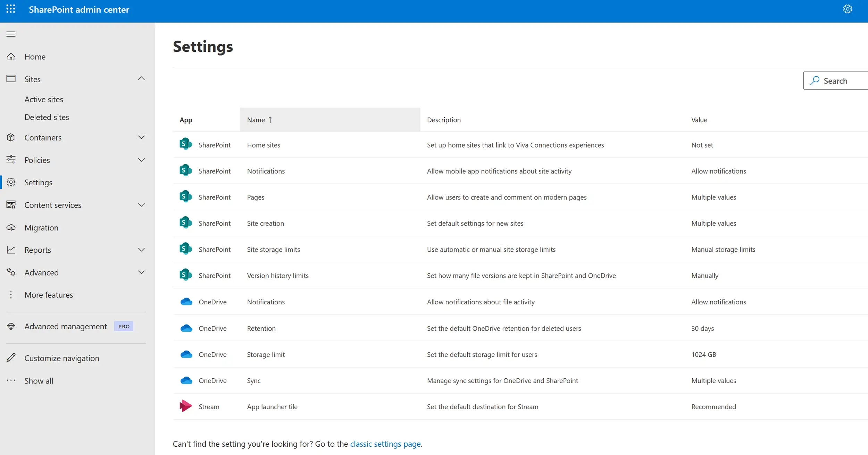The image size is (868, 455).
Task: Click the Sites window icon
Action: pos(11,79)
